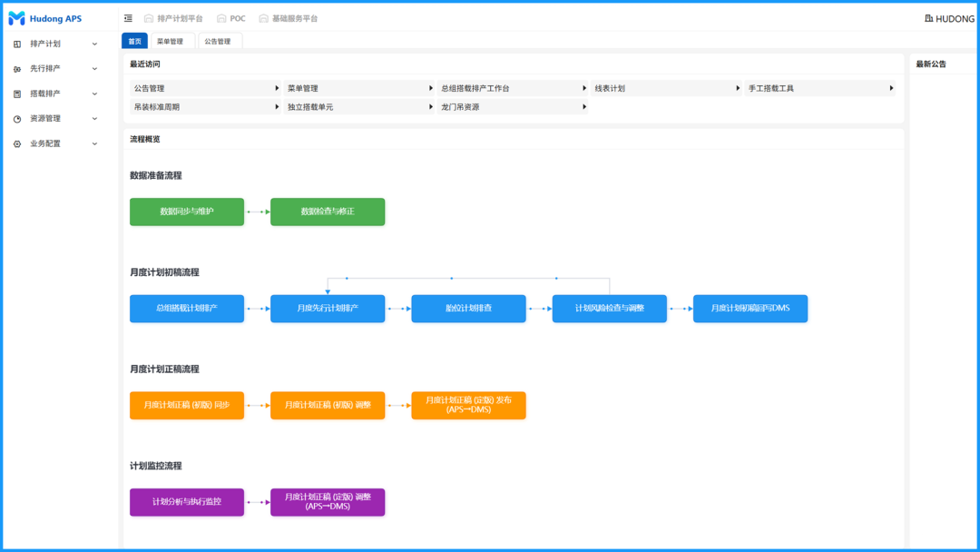Open recent link 手工搭载工具

pyautogui.click(x=820, y=88)
